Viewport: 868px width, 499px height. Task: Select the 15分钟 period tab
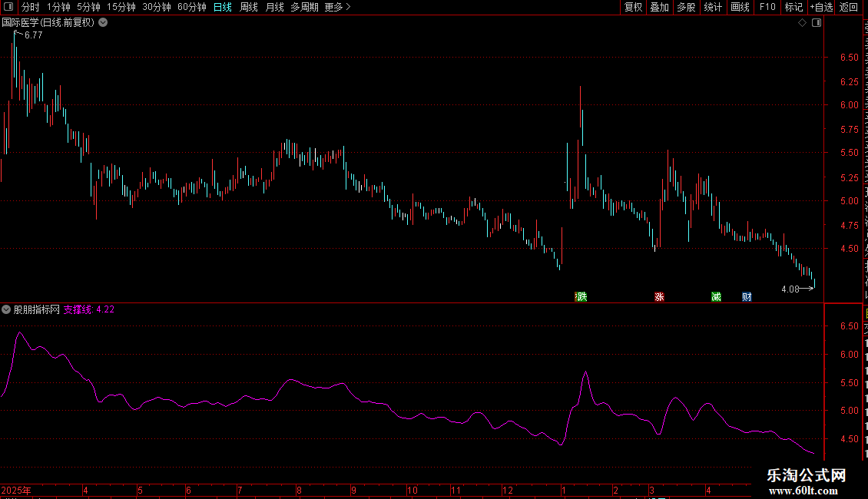(x=121, y=7)
